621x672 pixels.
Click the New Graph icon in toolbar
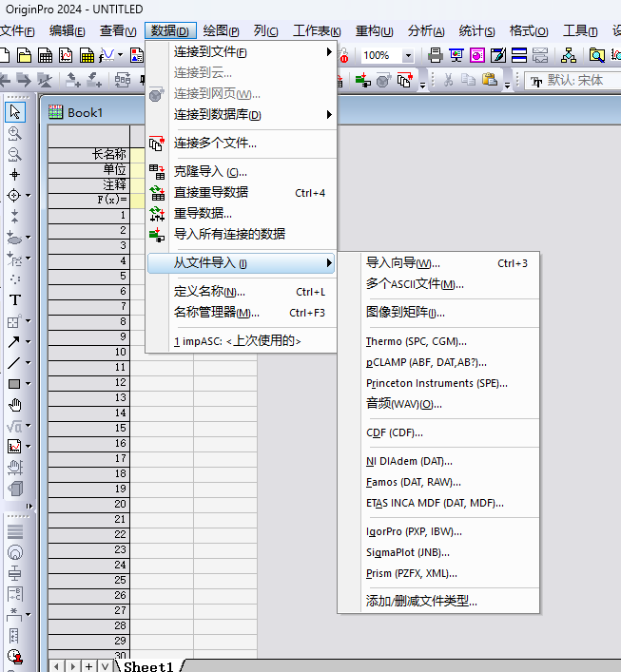pyautogui.click(x=66, y=55)
